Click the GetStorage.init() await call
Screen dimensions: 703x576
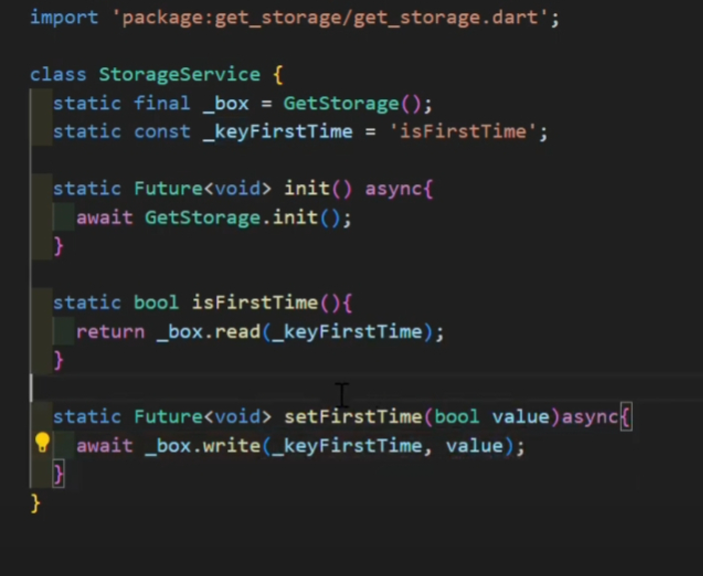[x=243, y=218]
